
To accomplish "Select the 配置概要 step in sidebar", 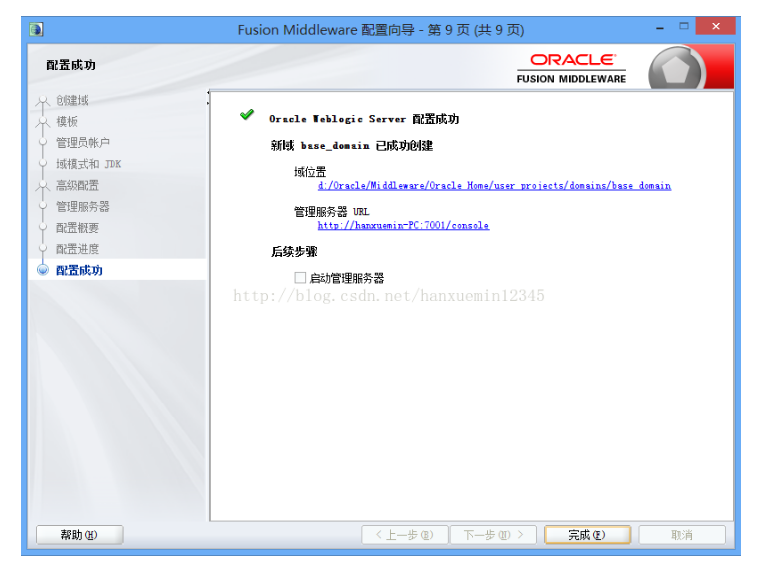I will (77, 228).
